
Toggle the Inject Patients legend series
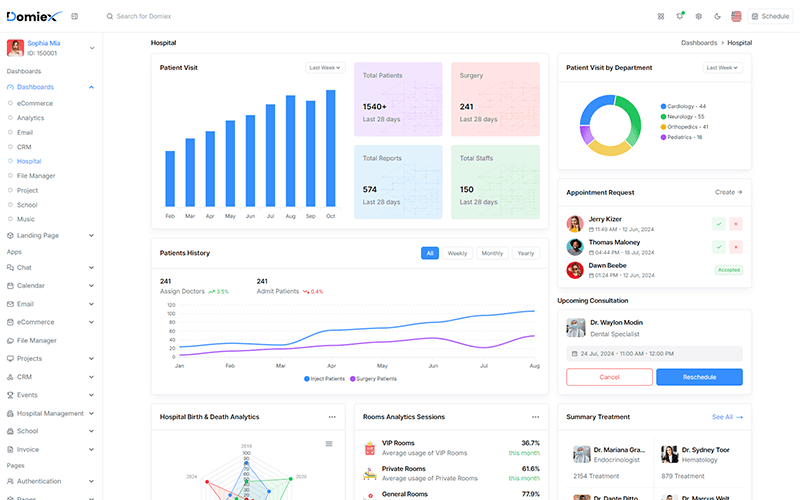click(x=324, y=379)
